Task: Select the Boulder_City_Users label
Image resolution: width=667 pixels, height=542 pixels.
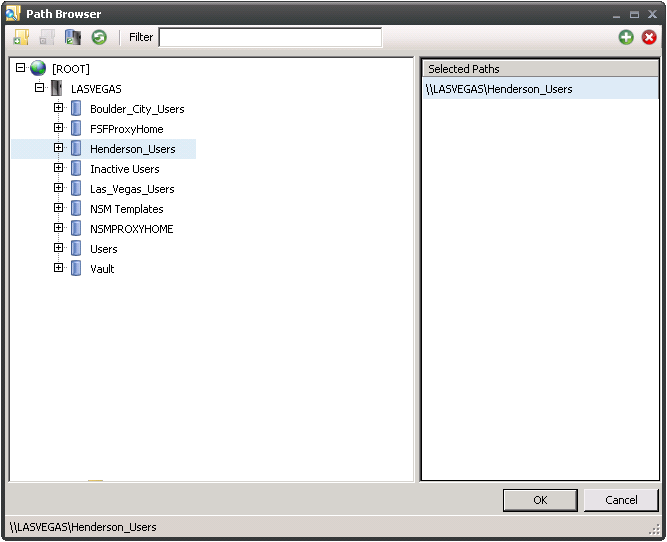Action: click(x=137, y=109)
